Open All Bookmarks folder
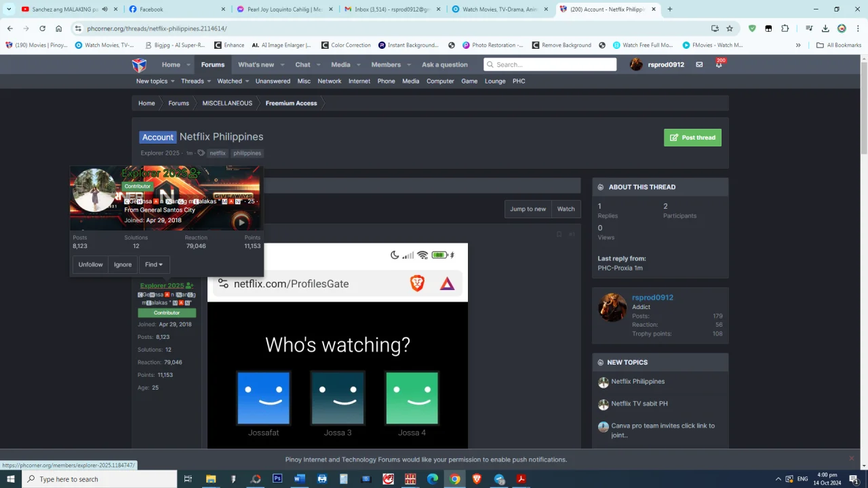This screenshot has width=868, height=488. [839, 45]
